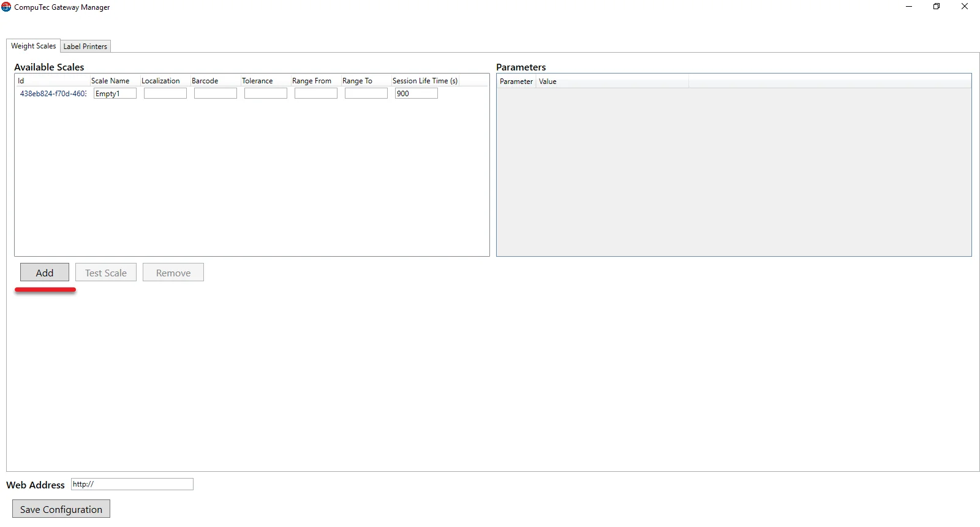Click the empty Localization field
Viewport: 980px width, 527px height.
click(x=165, y=94)
